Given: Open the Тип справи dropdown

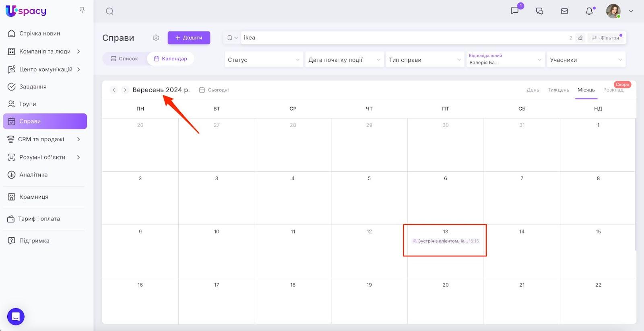Looking at the screenshot, I should click(425, 60).
